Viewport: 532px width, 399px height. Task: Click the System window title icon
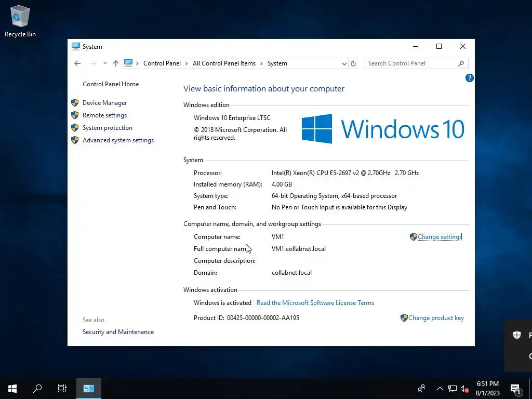point(76,46)
